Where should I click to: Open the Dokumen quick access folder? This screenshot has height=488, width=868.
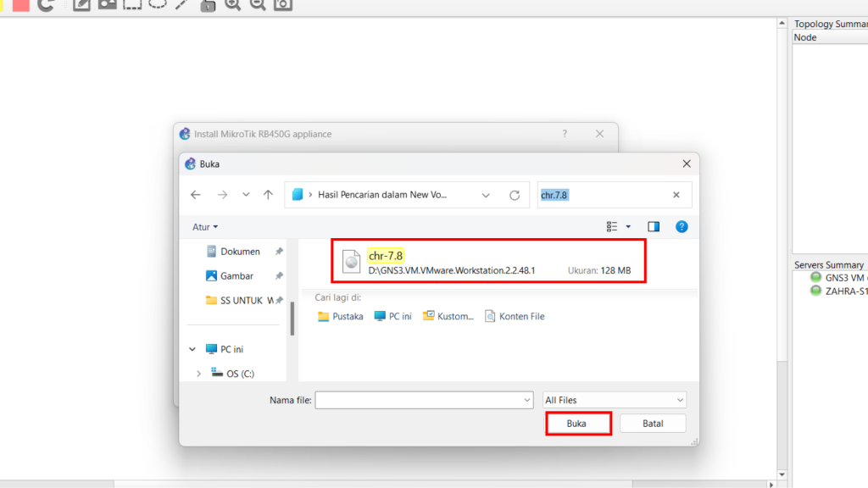(x=240, y=252)
